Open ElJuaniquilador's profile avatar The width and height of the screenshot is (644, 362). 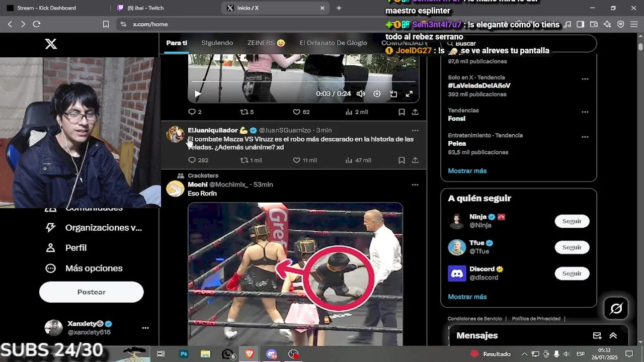tap(175, 135)
